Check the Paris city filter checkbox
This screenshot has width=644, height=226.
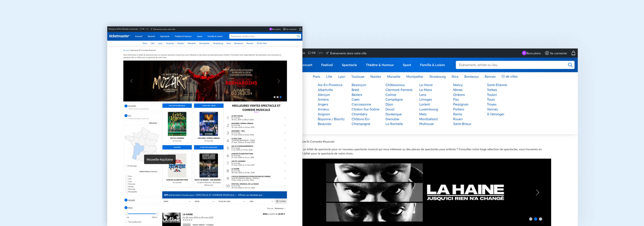click(127, 176)
